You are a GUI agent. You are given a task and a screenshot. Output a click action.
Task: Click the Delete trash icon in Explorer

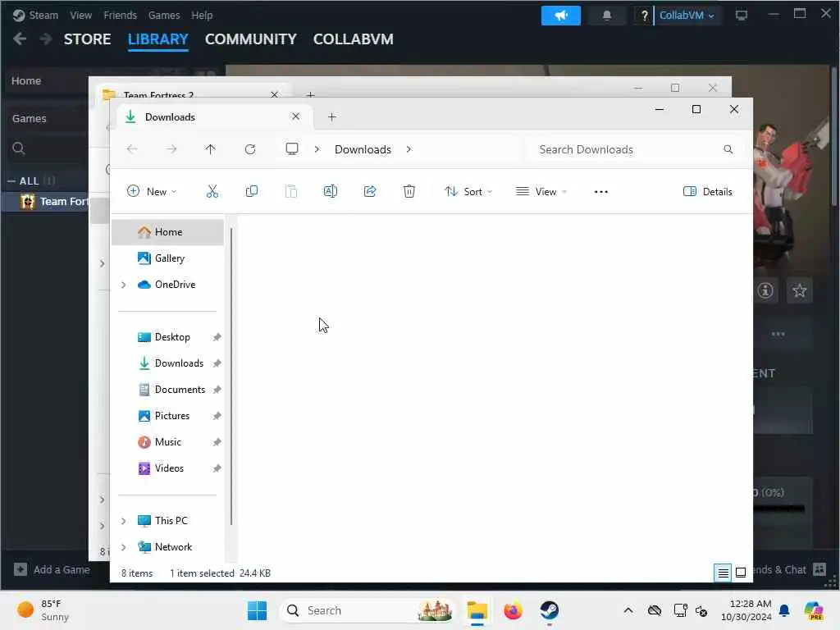click(x=409, y=191)
